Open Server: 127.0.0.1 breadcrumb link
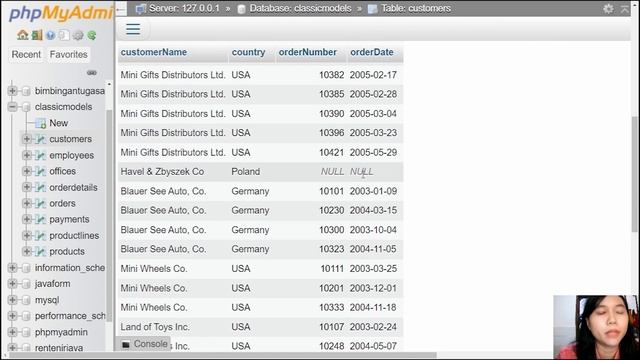The width and height of the screenshot is (640, 360). coord(184,9)
